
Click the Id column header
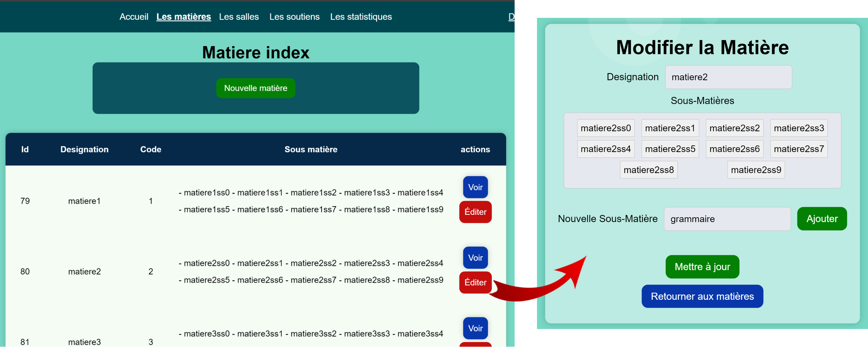pos(25,149)
